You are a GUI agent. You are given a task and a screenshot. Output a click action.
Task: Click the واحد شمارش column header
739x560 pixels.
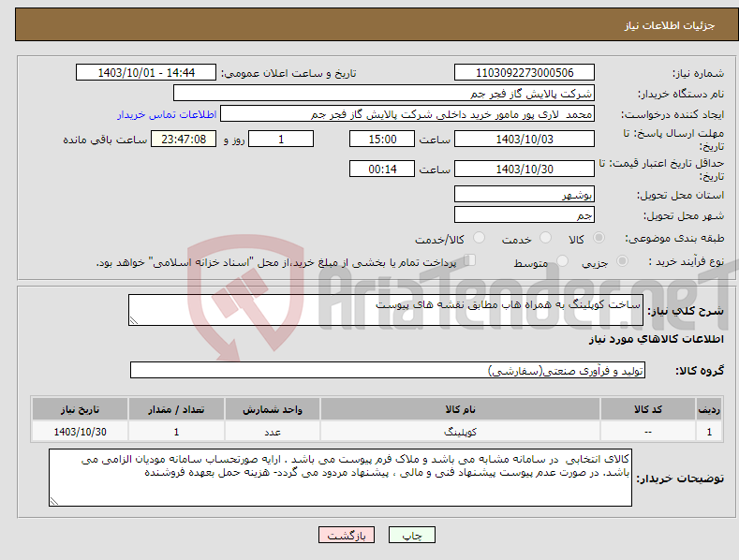(x=273, y=409)
